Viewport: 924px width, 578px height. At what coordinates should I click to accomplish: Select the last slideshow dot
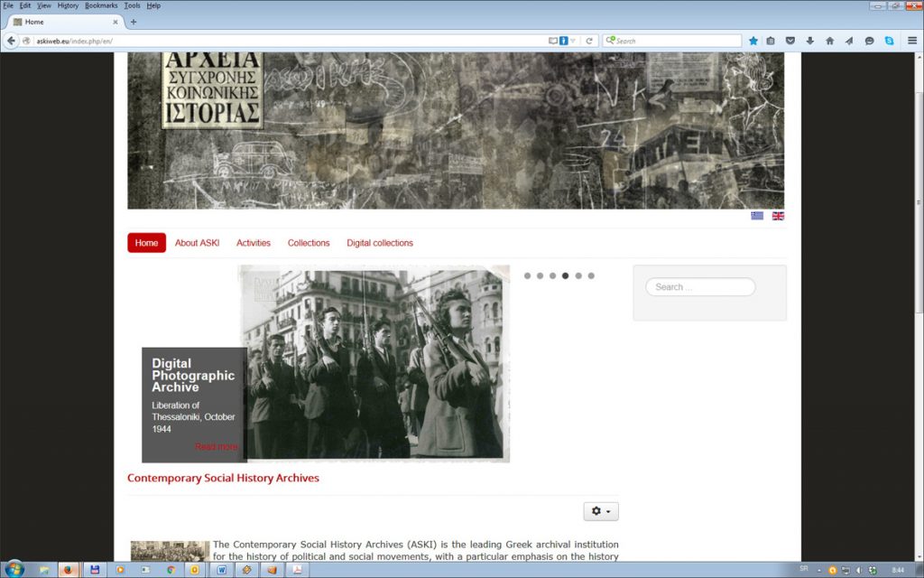pyautogui.click(x=591, y=275)
